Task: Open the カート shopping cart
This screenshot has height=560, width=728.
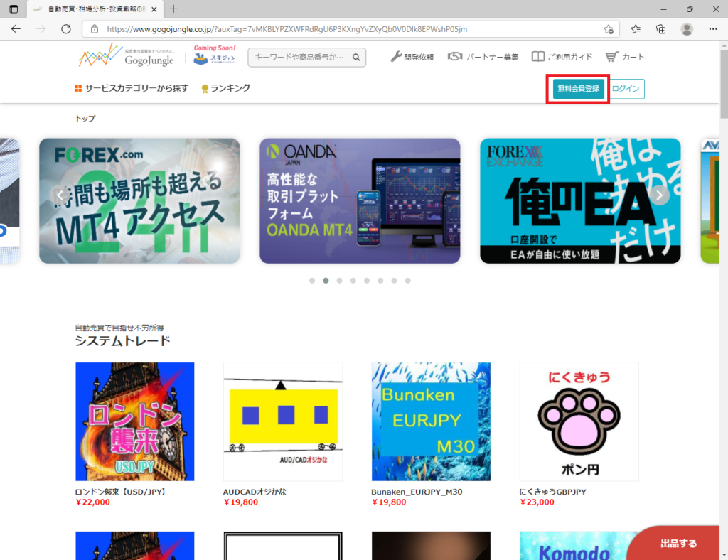Action: click(625, 57)
